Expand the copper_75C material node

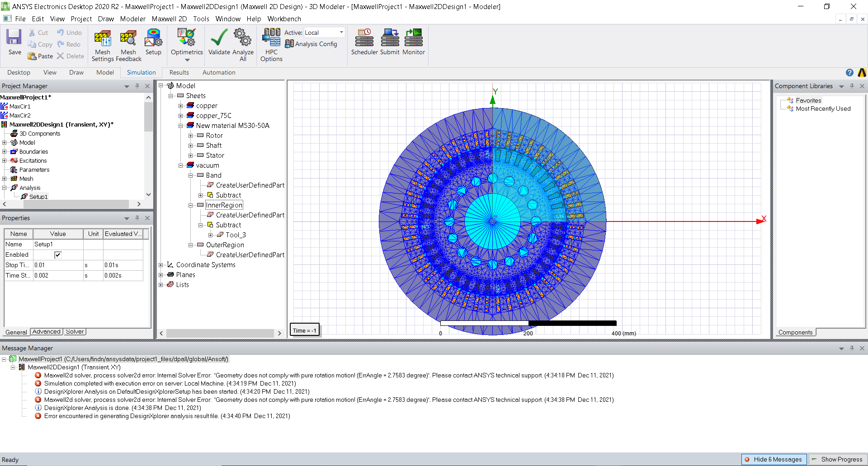point(180,116)
